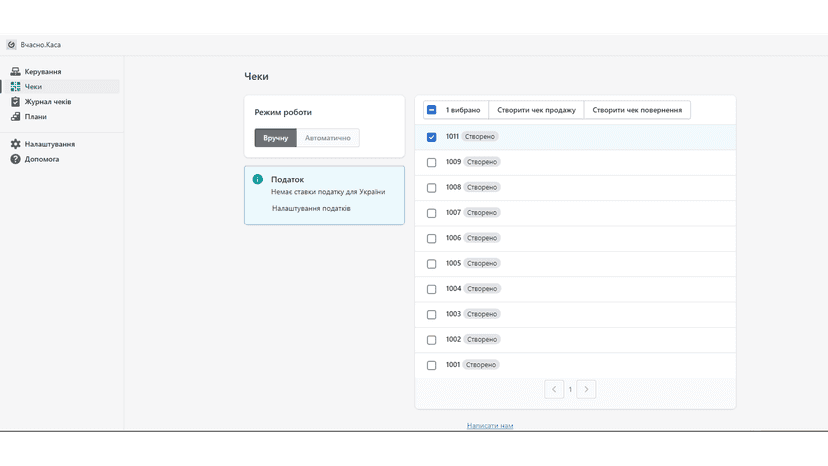The image size is (828, 466).
Task: Click text Немає ставки податку для України
Action: 328,192
